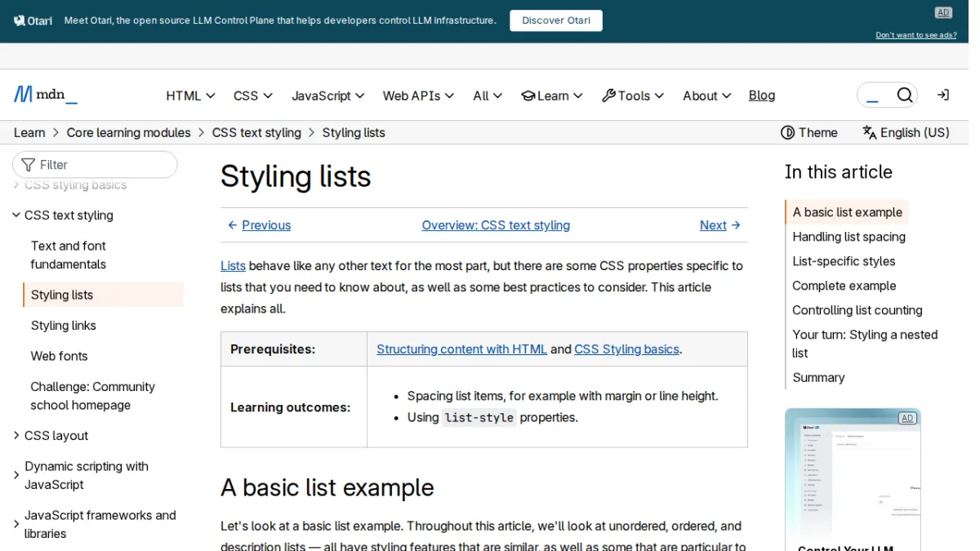Open Styling links in the sidebar
980x551 pixels.
(x=63, y=326)
